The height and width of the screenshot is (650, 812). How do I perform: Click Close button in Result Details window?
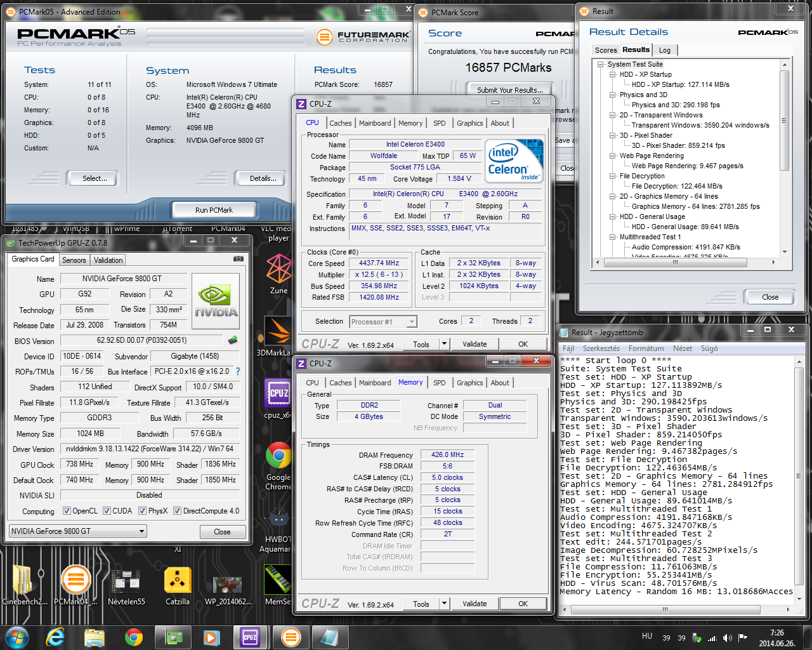point(770,296)
